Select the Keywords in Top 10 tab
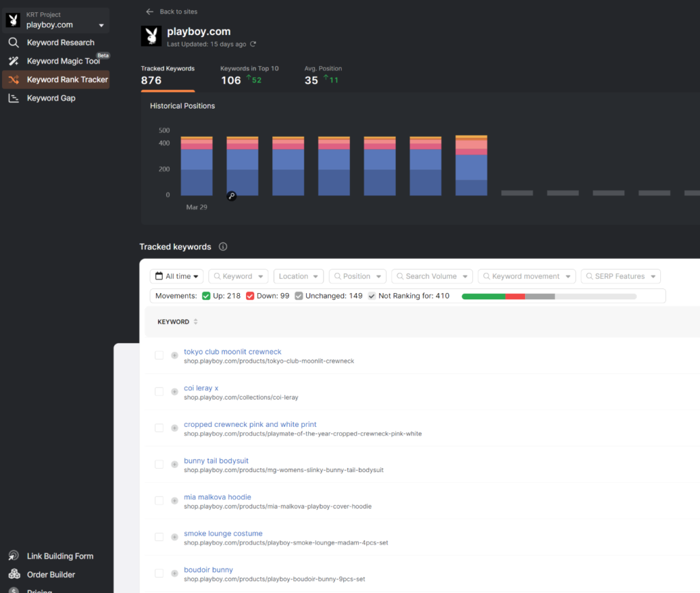 click(x=250, y=76)
